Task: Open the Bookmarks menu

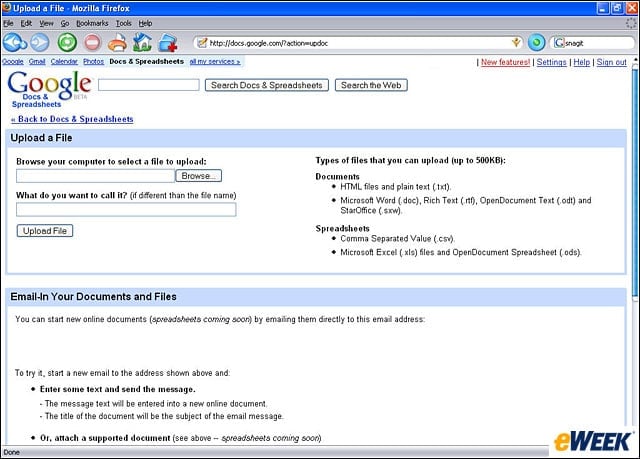Action: pos(92,23)
